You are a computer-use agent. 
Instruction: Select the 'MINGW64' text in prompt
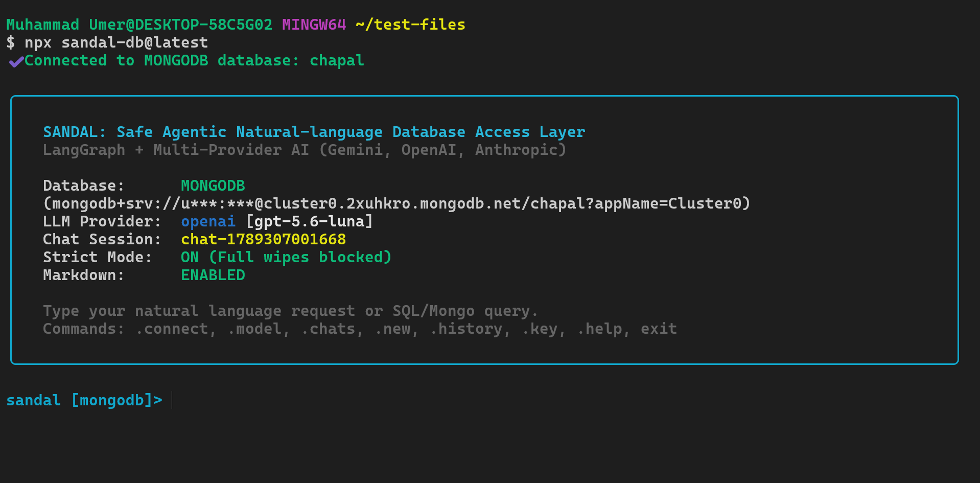pos(314,25)
